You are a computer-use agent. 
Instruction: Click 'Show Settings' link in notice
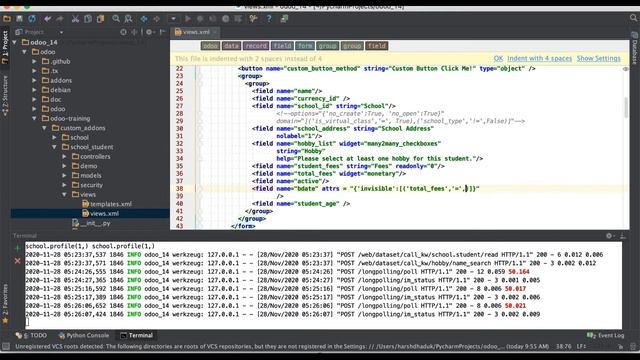(598, 58)
